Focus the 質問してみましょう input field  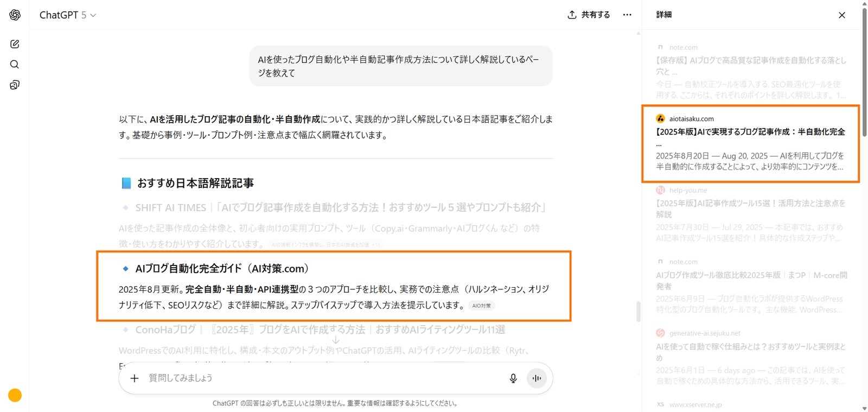point(320,378)
